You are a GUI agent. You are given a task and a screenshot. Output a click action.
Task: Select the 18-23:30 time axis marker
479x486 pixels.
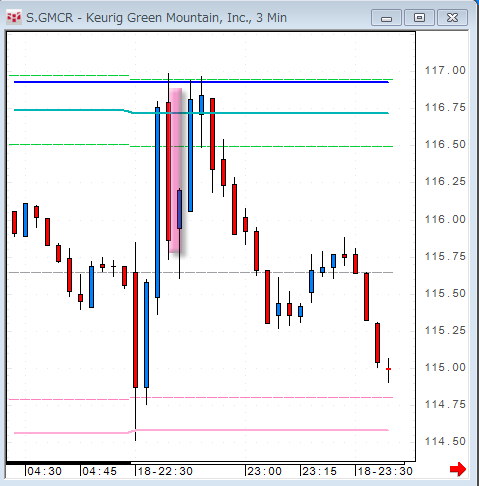pos(385,471)
